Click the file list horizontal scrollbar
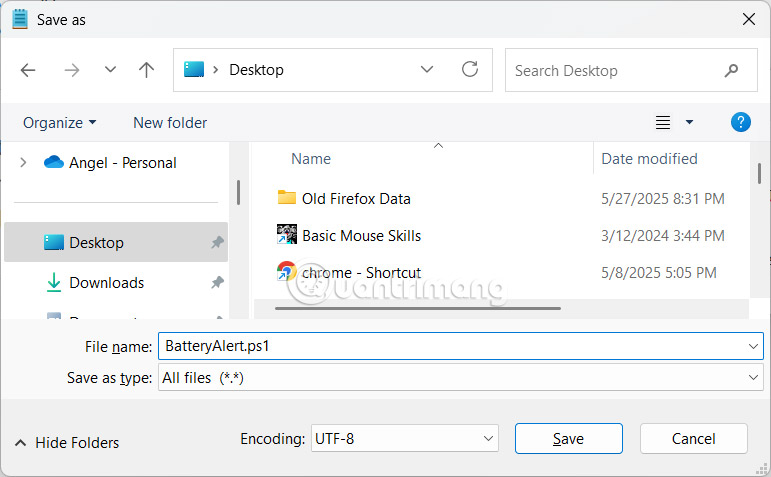 coord(418,308)
